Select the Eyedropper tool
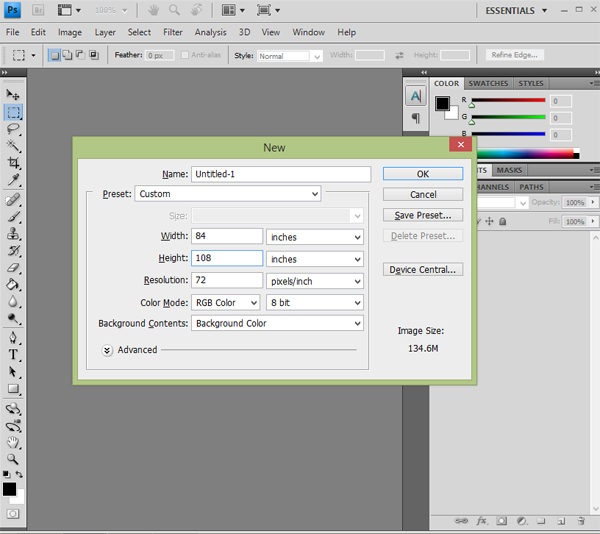The image size is (600, 534). pos(13,180)
